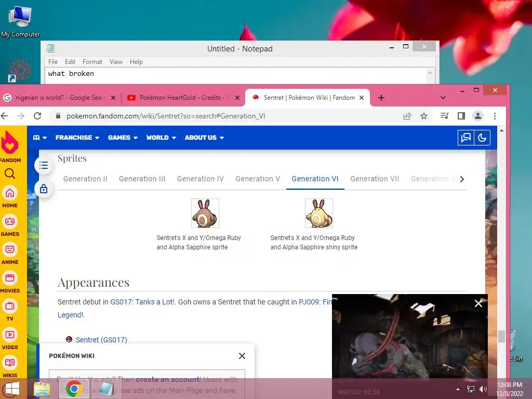Expand GAMES navigation dropdown
532x399 pixels.
point(123,138)
